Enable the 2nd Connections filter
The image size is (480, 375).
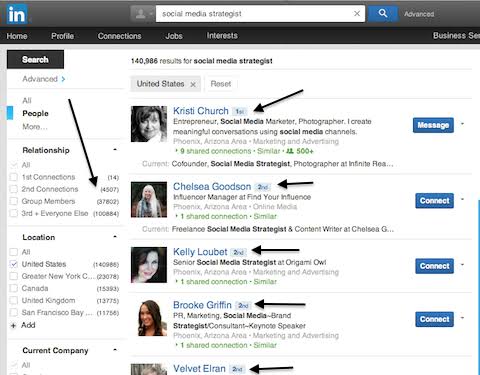14,189
